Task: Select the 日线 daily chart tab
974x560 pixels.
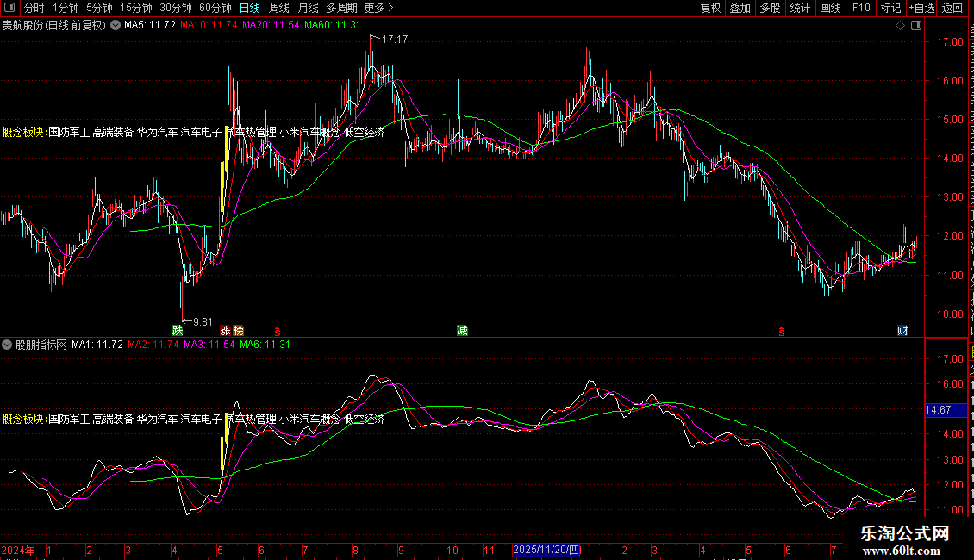Action: tap(250, 8)
